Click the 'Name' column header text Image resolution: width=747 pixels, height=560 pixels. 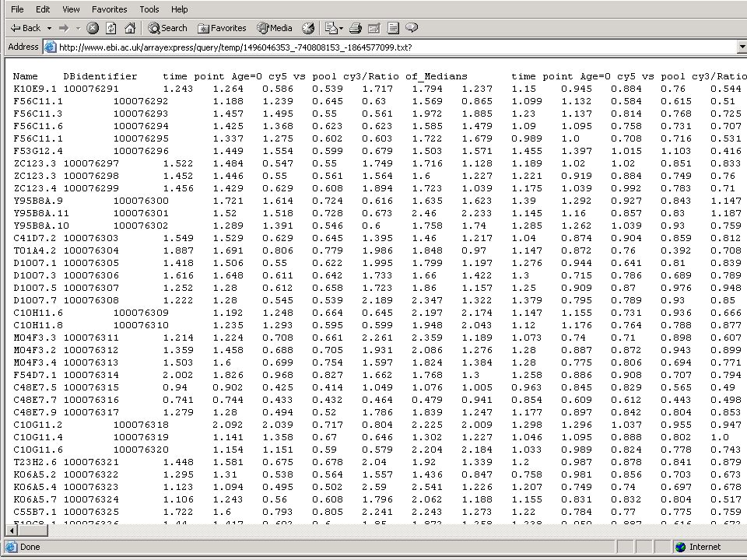click(25, 76)
